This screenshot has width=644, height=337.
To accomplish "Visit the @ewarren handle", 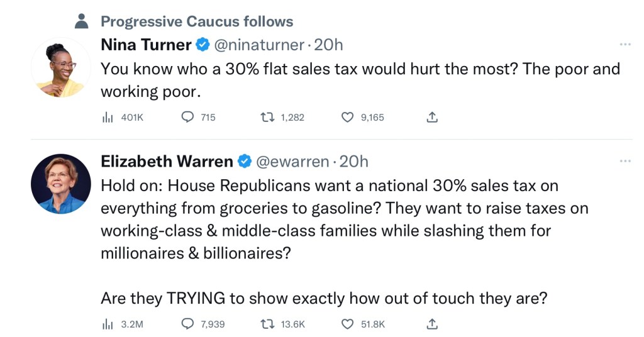I will coord(292,162).
